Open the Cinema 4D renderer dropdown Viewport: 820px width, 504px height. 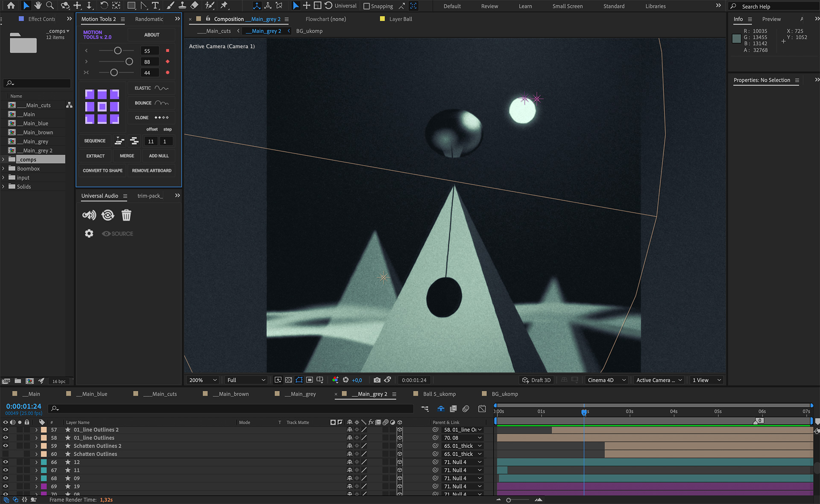click(x=606, y=380)
